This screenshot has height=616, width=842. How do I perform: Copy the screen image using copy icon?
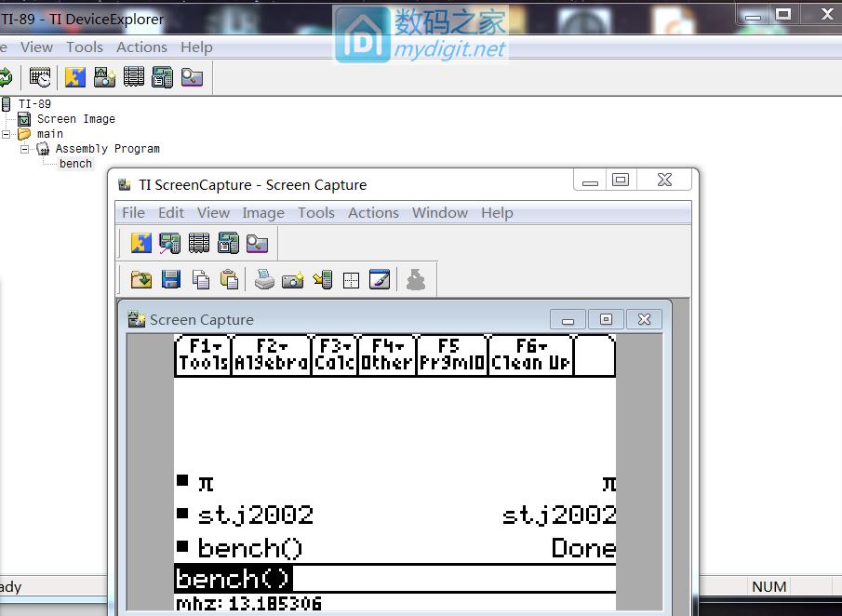pyautogui.click(x=201, y=280)
